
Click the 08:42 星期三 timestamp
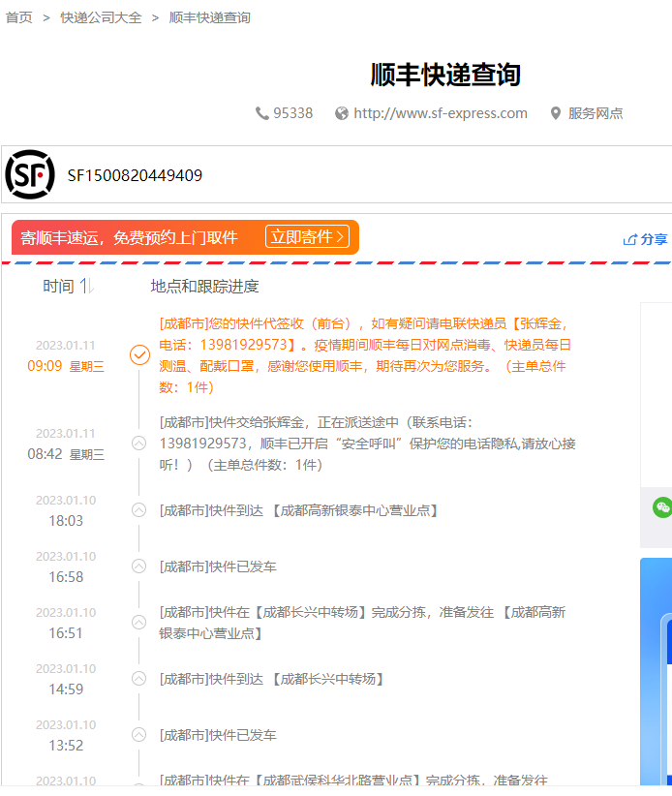66,454
